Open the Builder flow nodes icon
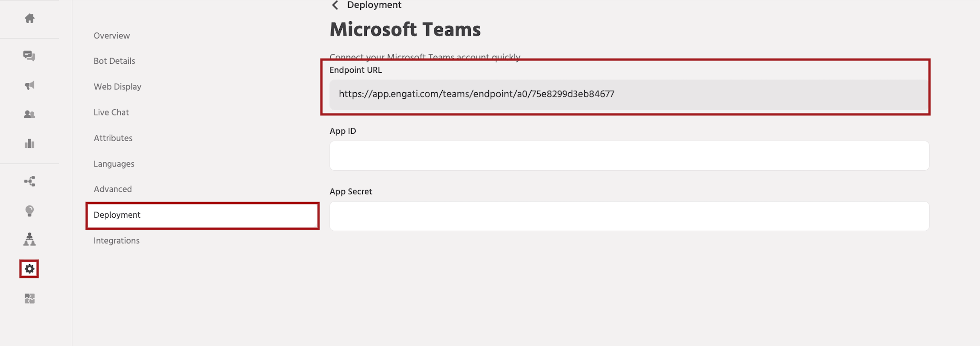 click(30, 181)
